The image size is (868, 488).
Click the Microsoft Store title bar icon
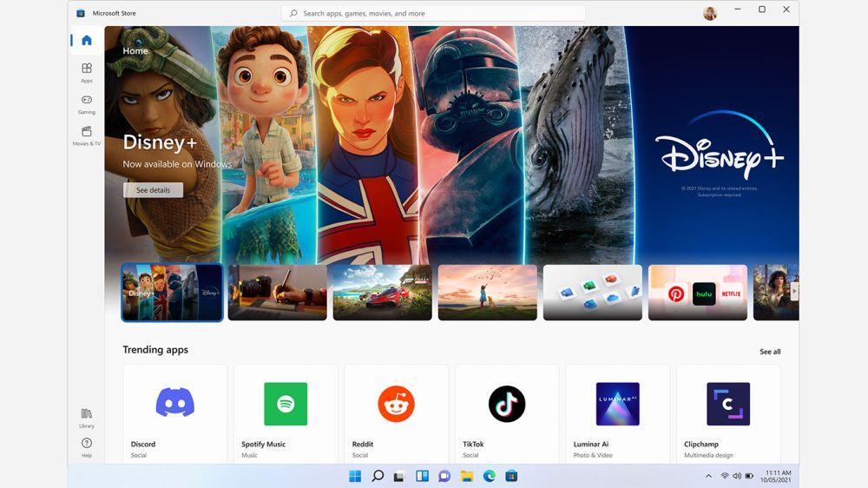pos(81,13)
